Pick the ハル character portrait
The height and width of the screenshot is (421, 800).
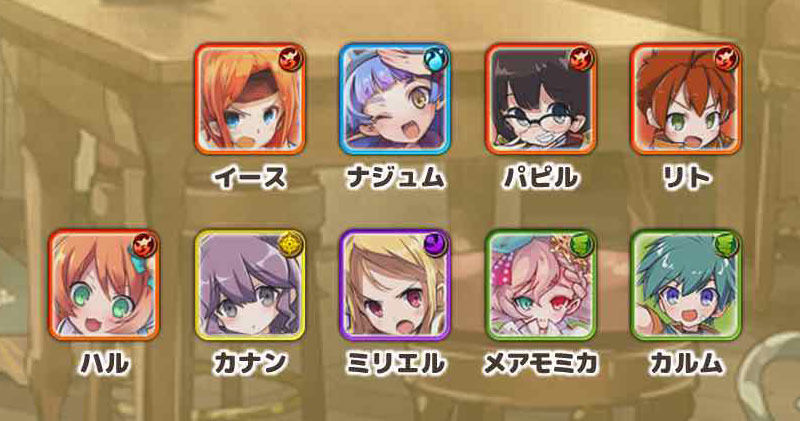pyautogui.click(x=104, y=285)
